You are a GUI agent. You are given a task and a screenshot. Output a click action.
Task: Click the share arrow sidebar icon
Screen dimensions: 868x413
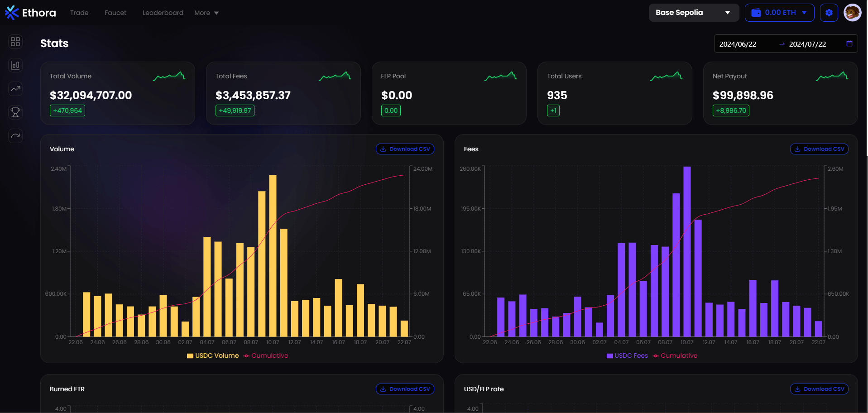[15, 136]
